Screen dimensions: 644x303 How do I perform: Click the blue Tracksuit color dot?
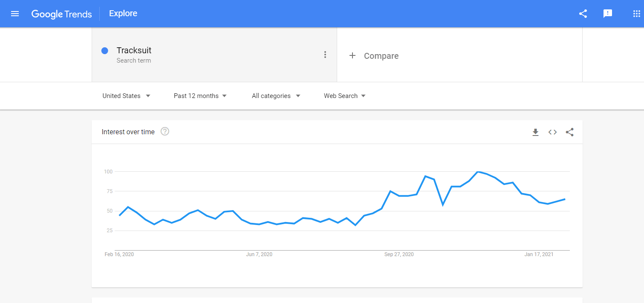click(104, 51)
